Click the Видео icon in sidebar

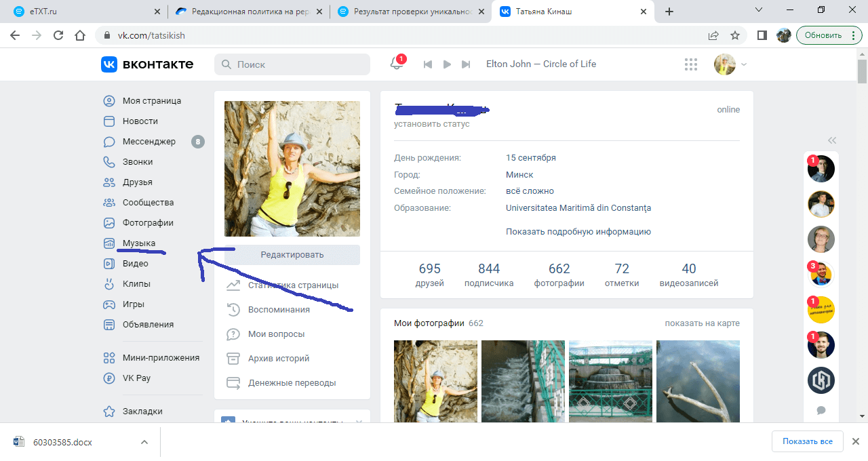(108, 263)
